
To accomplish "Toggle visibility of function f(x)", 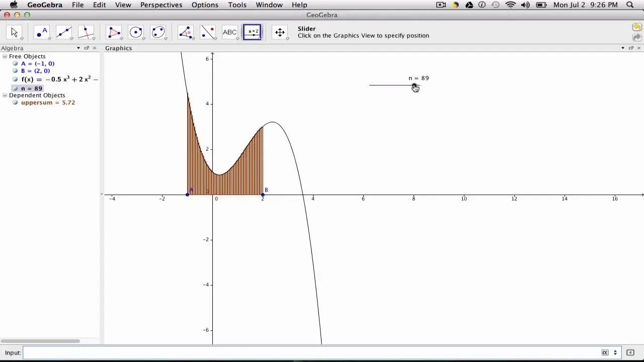I will (15, 79).
